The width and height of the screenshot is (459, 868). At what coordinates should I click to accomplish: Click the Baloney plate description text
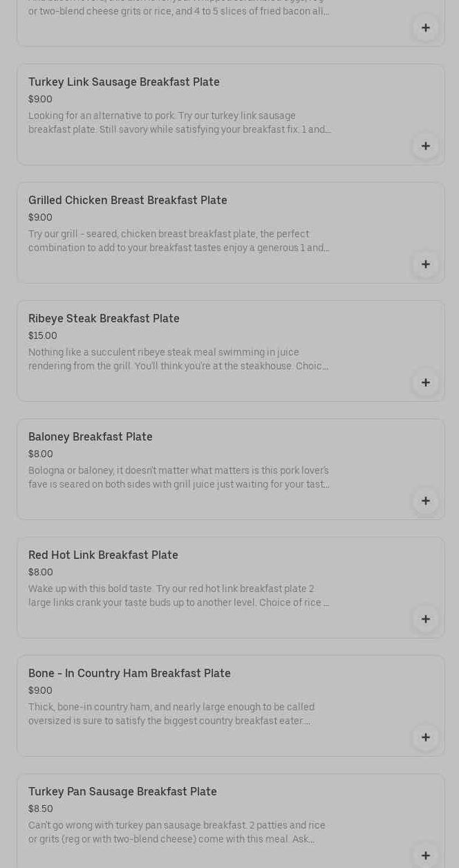[179, 477]
